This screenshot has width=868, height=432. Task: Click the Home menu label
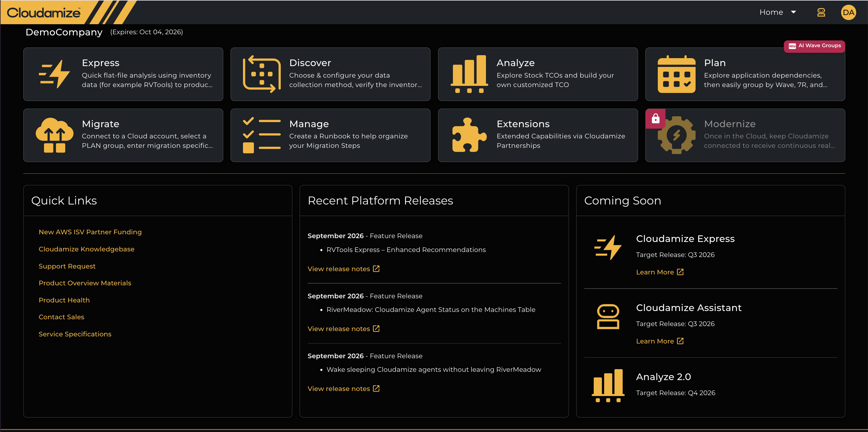click(x=771, y=12)
